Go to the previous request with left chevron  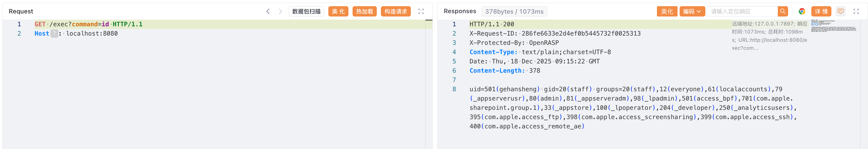coord(268,11)
